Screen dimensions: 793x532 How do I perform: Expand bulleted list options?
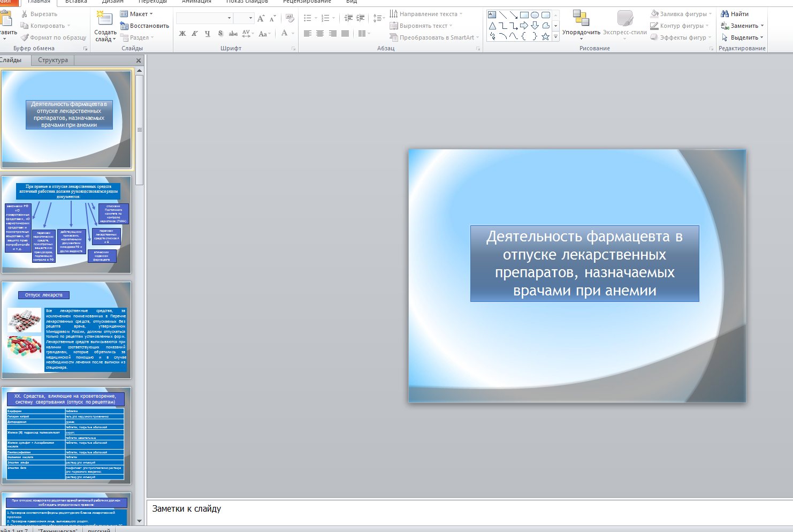click(316, 18)
